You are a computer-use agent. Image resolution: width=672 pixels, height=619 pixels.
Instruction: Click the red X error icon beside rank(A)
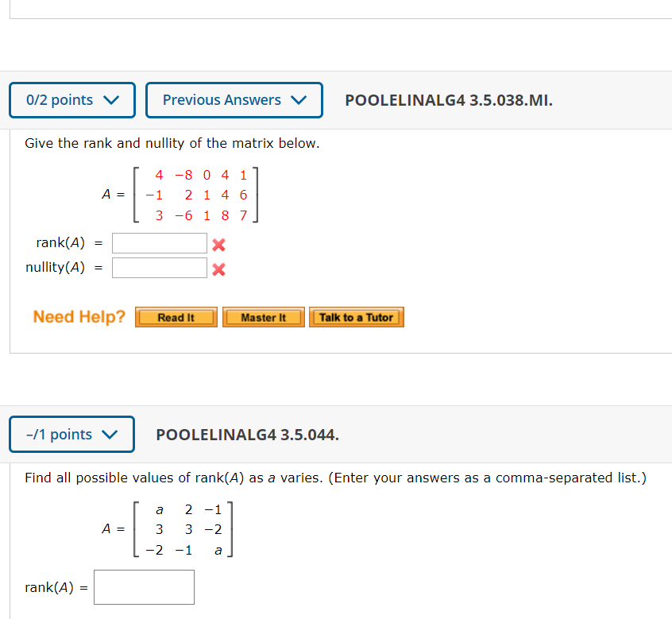coord(218,242)
